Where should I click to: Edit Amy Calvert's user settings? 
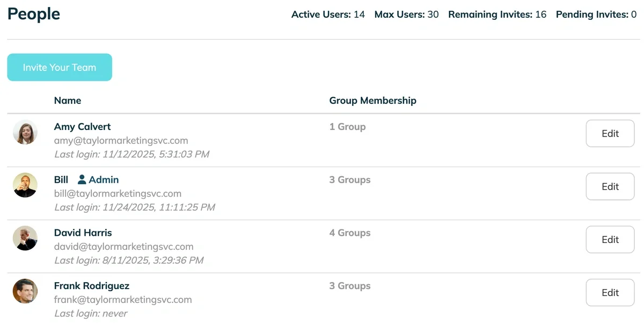(x=610, y=134)
